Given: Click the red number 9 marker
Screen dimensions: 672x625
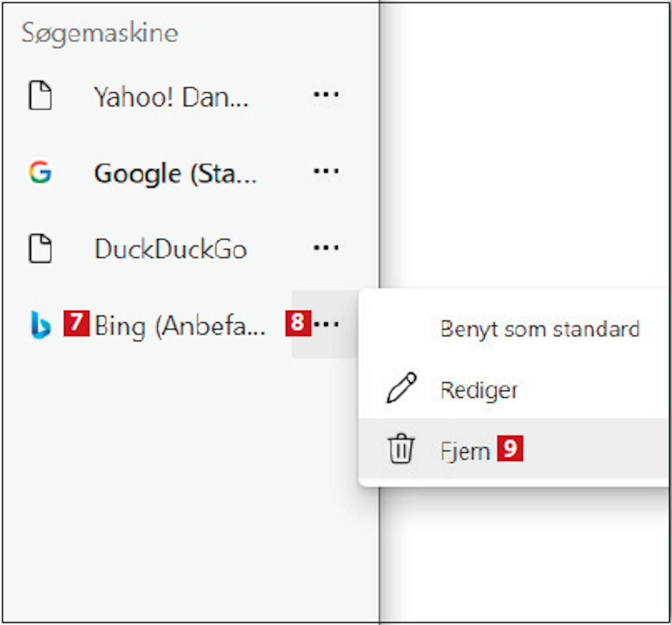Looking at the screenshot, I should (510, 448).
